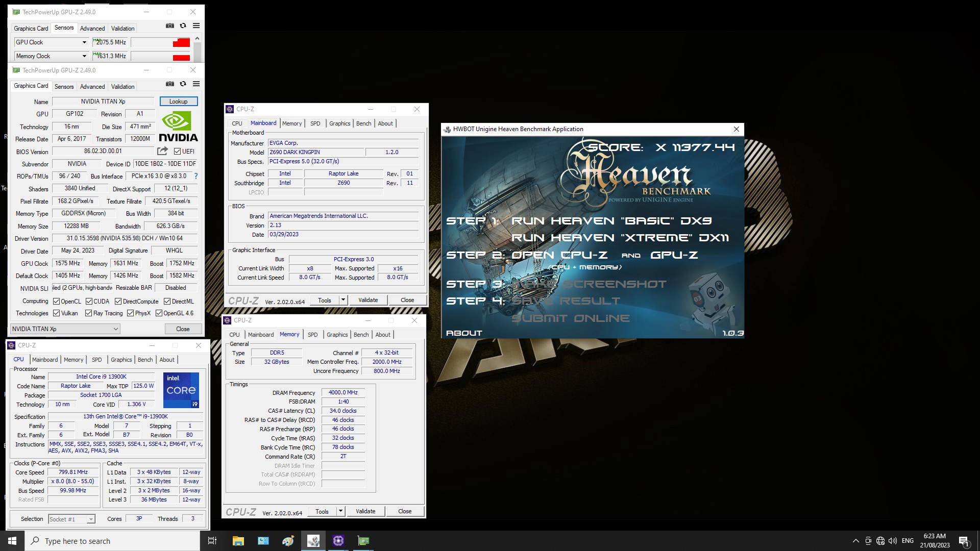
Task: Toggle the OpenCL checkbox
Action: 57,302
